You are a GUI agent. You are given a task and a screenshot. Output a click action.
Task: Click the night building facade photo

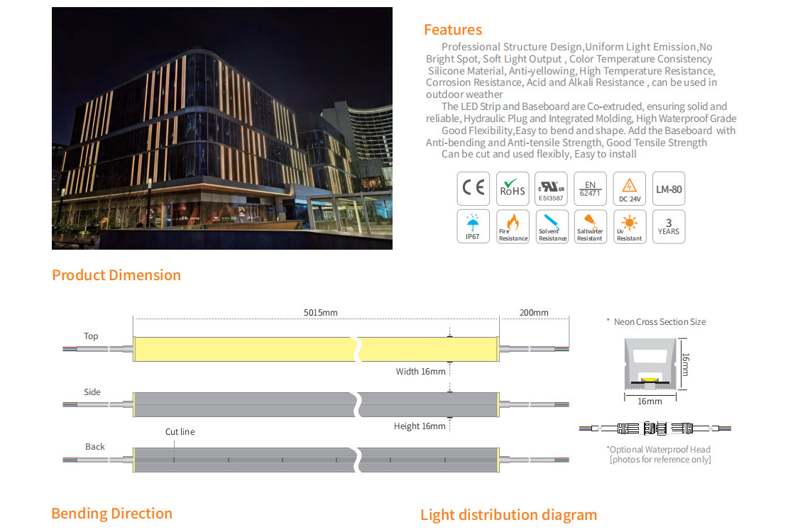click(221, 128)
